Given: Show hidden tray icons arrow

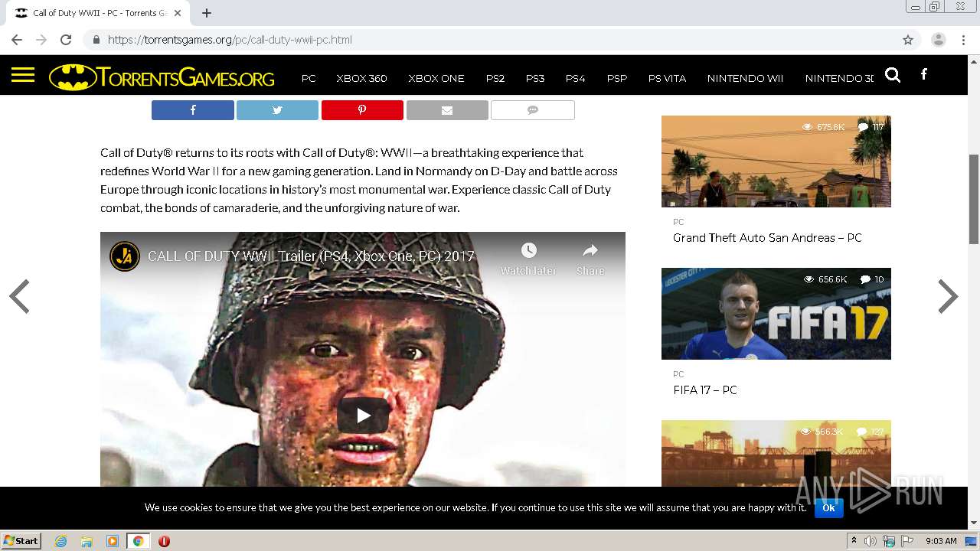Looking at the screenshot, I should coord(854,540).
